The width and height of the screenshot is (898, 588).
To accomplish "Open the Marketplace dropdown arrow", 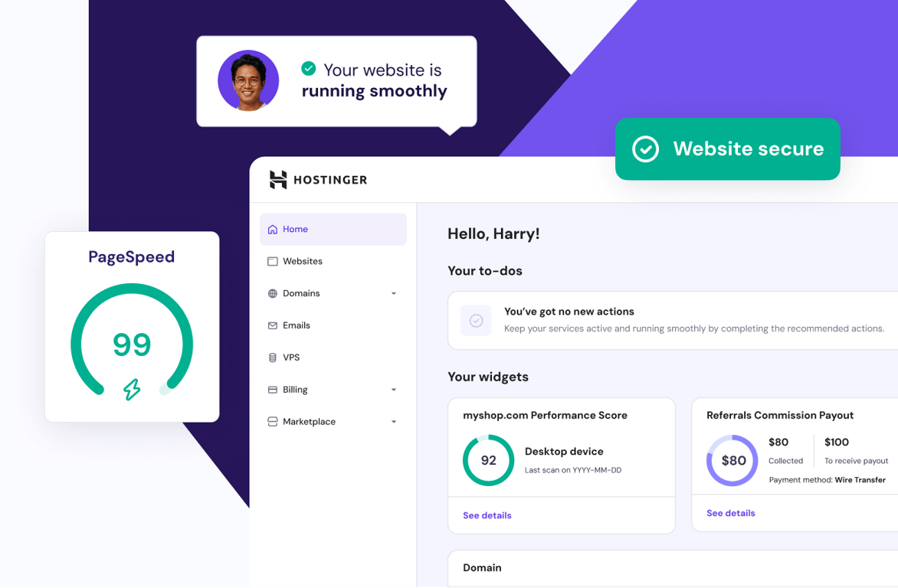I will point(394,421).
